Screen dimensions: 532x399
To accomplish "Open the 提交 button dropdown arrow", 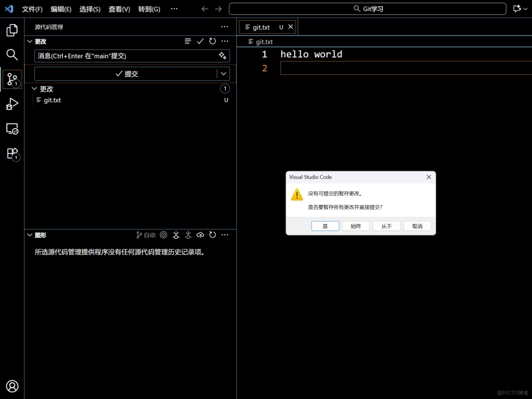I will [x=223, y=74].
